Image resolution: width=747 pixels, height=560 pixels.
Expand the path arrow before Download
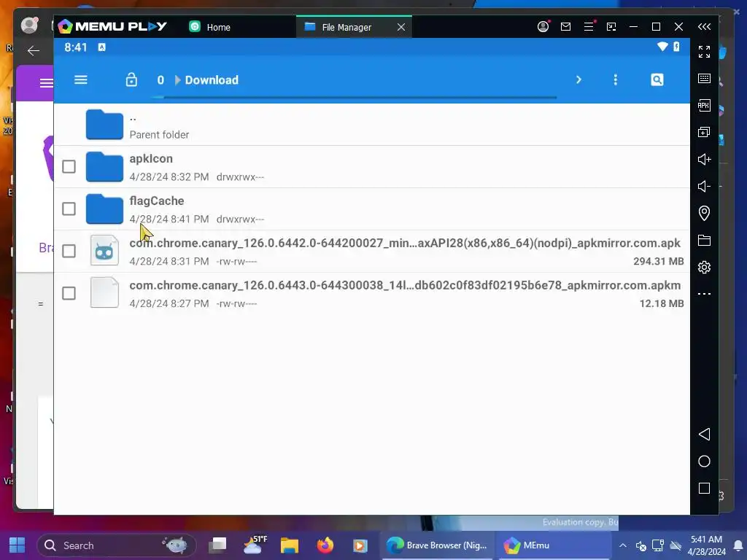coord(178,80)
